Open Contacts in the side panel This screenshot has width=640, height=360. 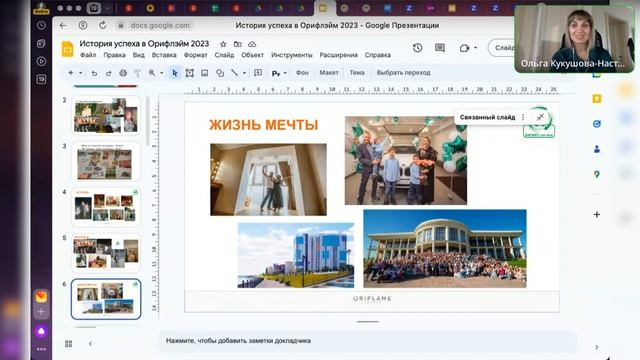coord(597,149)
